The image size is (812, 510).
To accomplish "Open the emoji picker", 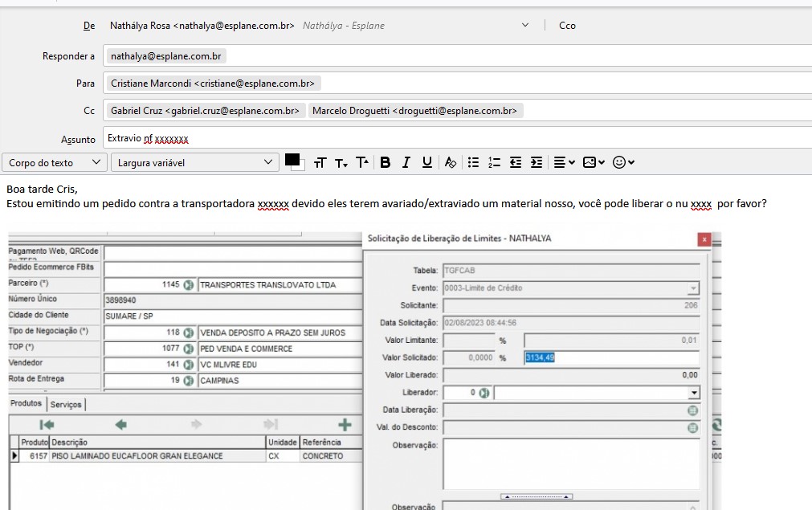I will pos(624,162).
